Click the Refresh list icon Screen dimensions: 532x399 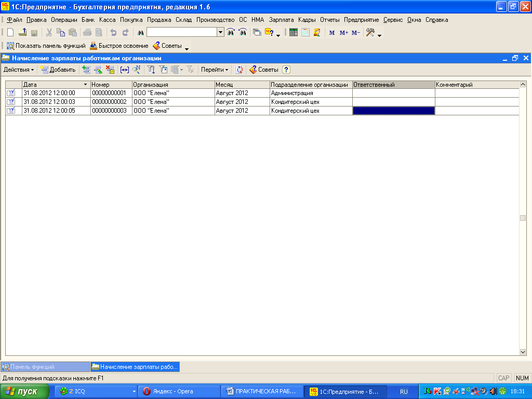click(239, 70)
